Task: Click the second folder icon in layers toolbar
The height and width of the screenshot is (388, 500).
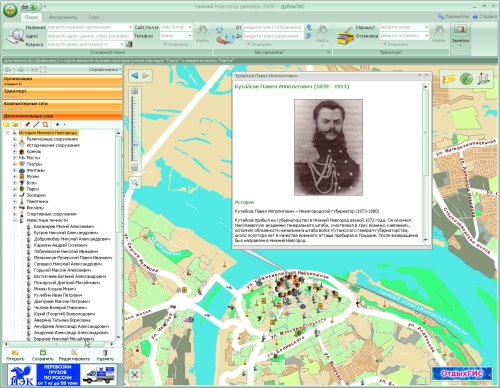Action: 15,125
